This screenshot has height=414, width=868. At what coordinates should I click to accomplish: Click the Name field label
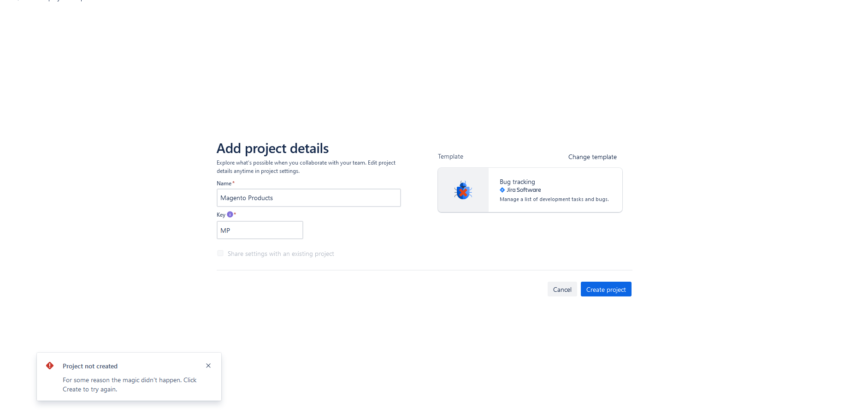point(224,183)
